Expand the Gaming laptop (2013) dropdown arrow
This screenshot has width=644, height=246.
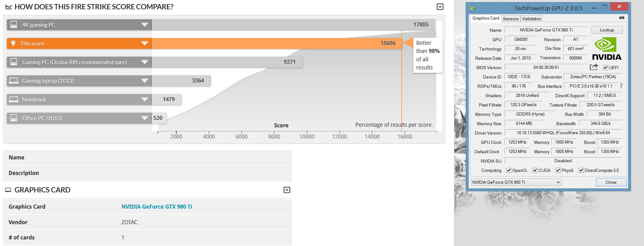click(x=144, y=81)
